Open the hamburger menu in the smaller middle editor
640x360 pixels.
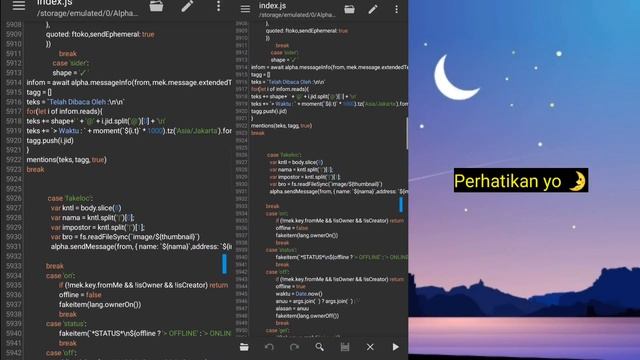[x=245, y=9]
